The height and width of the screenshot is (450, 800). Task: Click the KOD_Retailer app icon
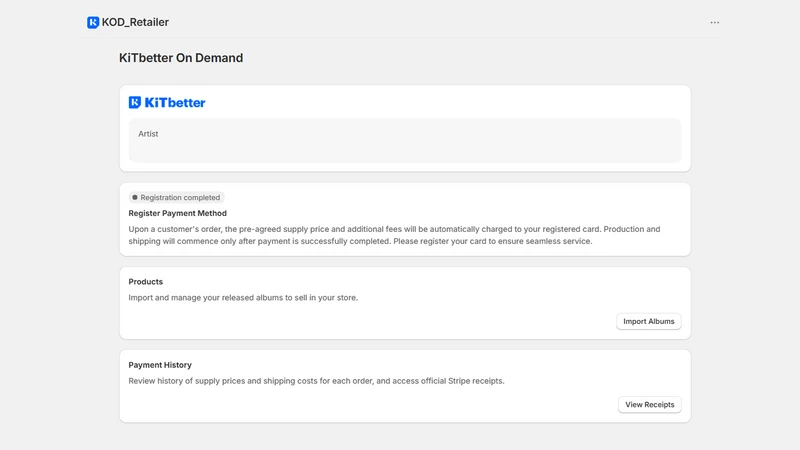93,22
